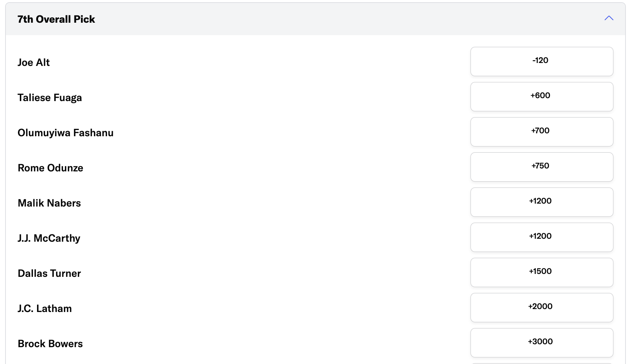Click the Dallas Turner name label
This screenshot has width=631, height=364.
tap(49, 274)
